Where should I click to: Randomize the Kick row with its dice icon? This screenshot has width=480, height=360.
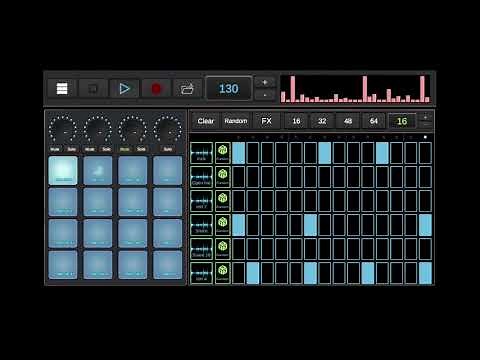(222, 153)
